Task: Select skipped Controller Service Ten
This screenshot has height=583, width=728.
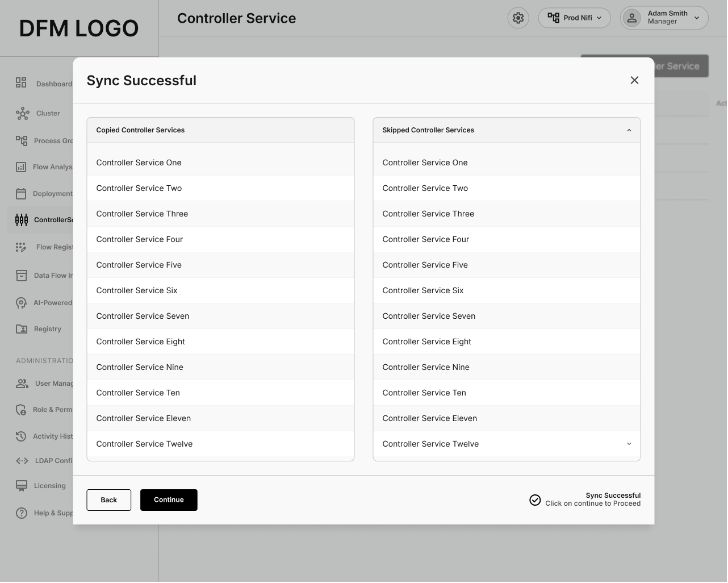Action: (x=507, y=393)
